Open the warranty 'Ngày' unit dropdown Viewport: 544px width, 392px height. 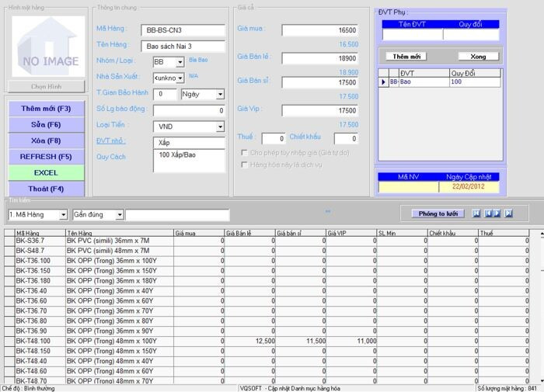[x=220, y=94]
